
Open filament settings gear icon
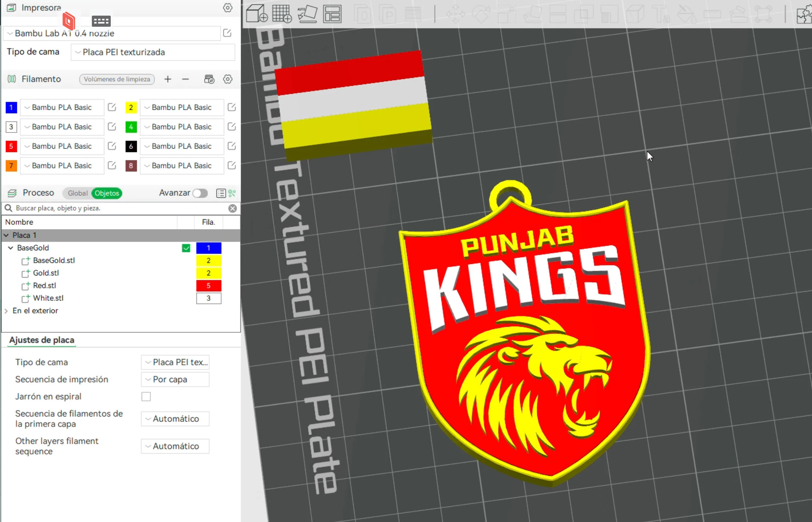coord(228,79)
